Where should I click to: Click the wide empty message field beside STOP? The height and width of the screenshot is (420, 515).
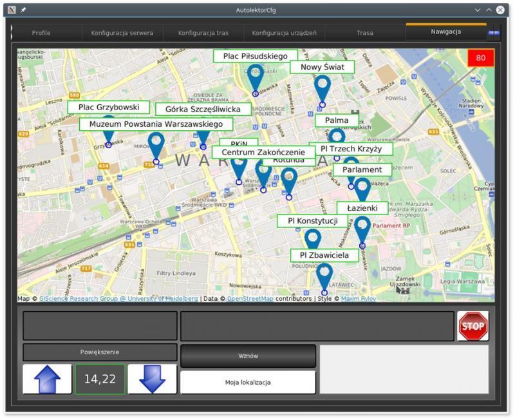[x=317, y=326]
